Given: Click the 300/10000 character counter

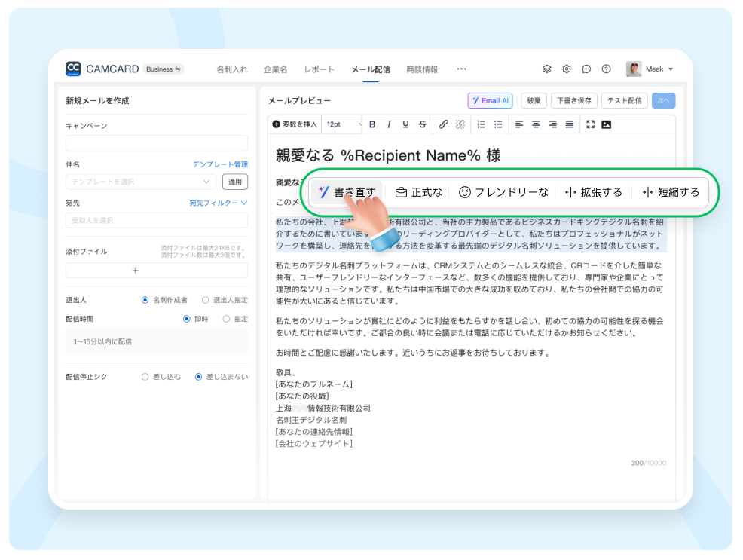Looking at the screenshot, I should 648,463.
